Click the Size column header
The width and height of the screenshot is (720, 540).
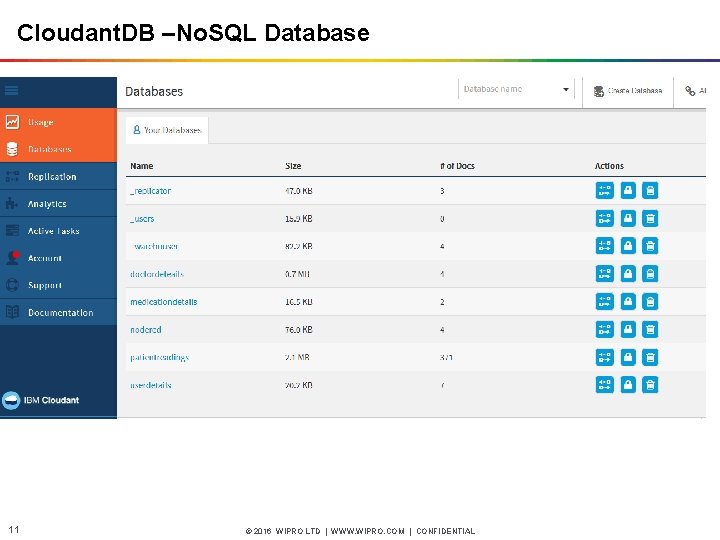(293, 166)
